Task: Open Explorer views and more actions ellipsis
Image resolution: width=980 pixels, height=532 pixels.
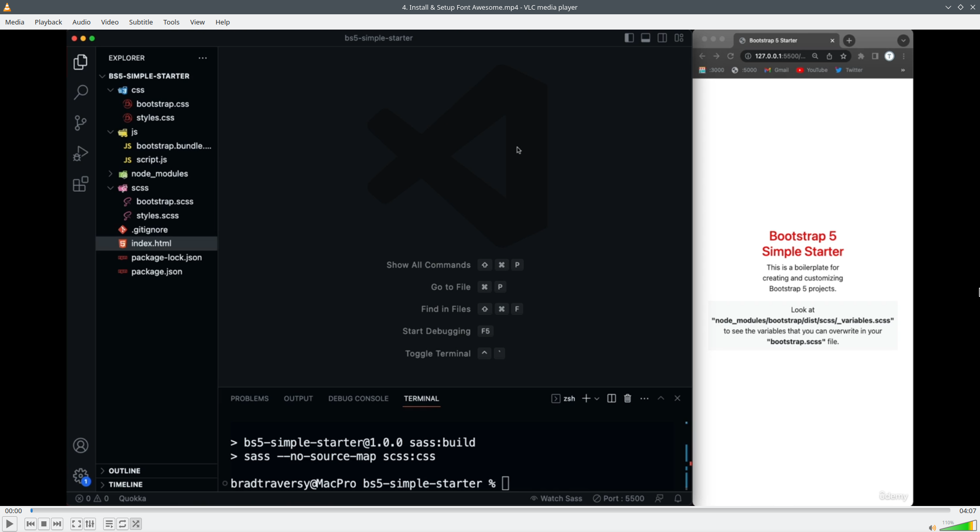Action: point(203,58)
